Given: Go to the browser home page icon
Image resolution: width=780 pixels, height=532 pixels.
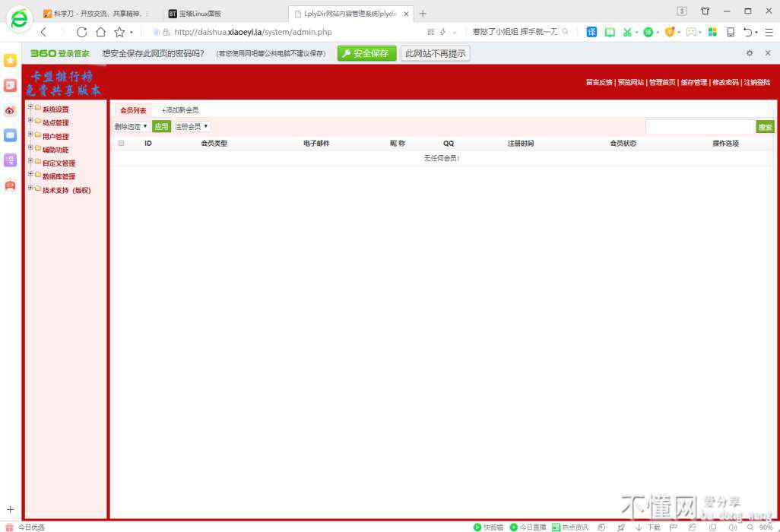Looking at the screenshot, I should [x=101, y=33].
